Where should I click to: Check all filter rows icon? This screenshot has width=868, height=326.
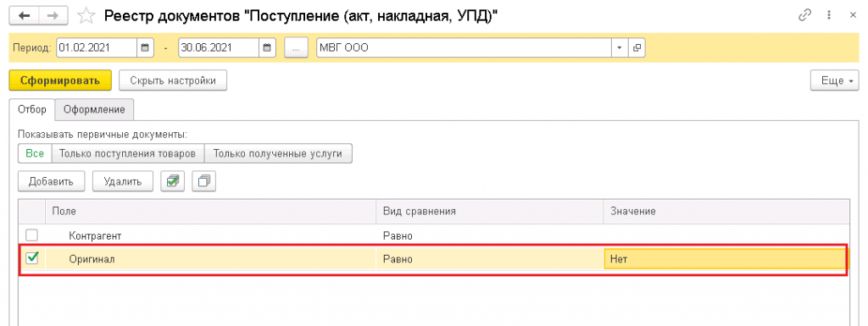point(172,181)
